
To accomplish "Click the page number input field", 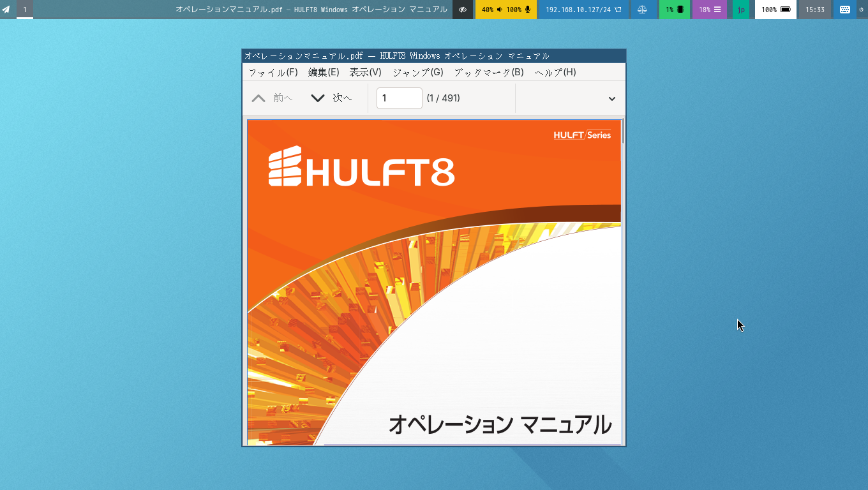I will click(x=400, y=98).
